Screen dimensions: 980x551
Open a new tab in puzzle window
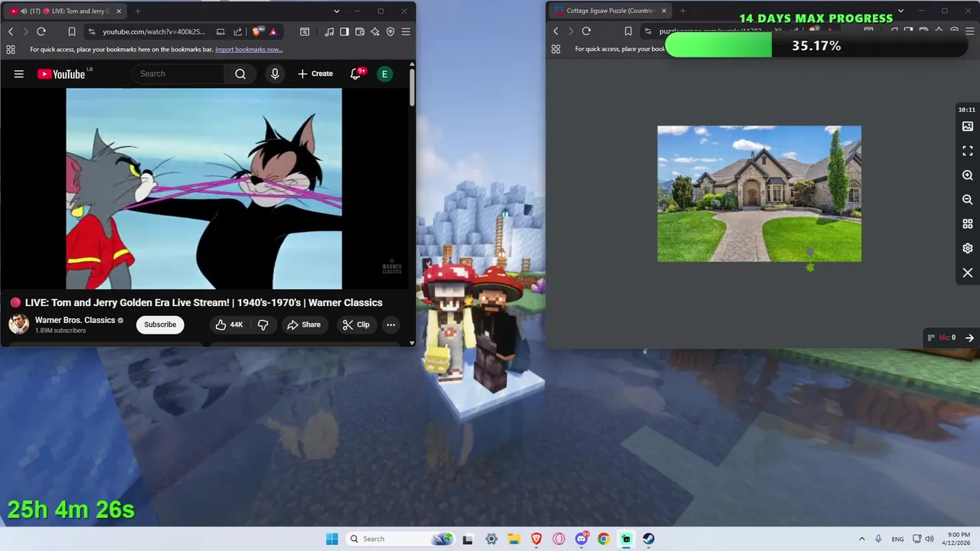click(682, 11)
